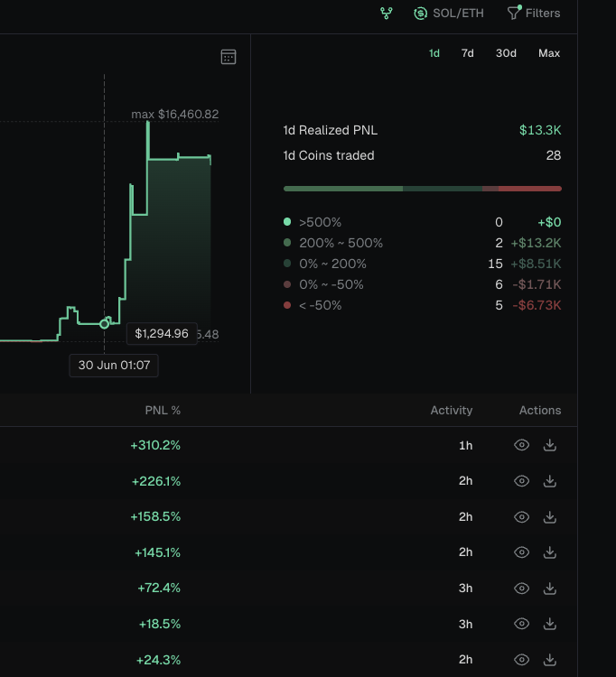Click the max $16,460.82 chart label

point(175,114)
